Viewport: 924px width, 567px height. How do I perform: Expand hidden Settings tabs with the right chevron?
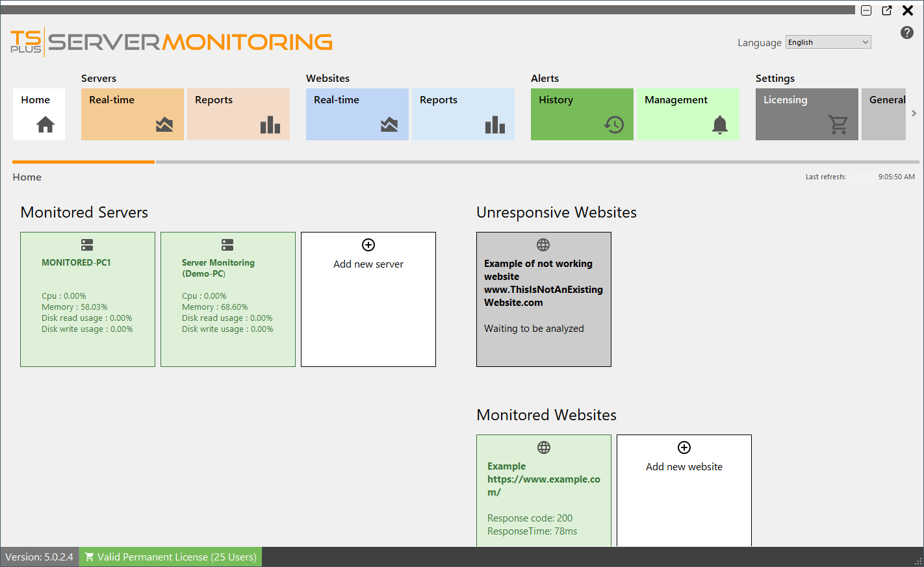[x=914, y=112]
